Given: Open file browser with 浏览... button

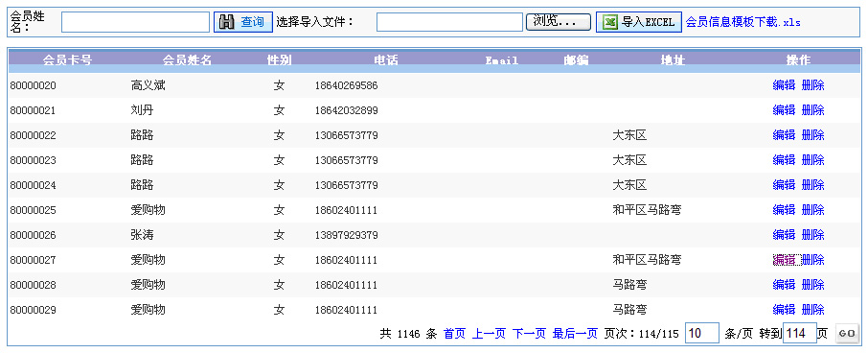Looking at the screenshot, I should (558, 22).
